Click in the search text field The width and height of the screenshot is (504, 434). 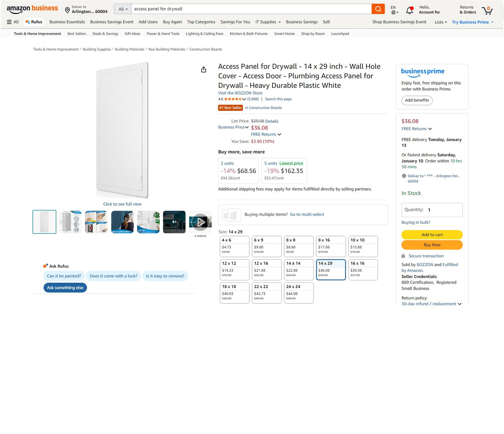(x=251, y=9)
